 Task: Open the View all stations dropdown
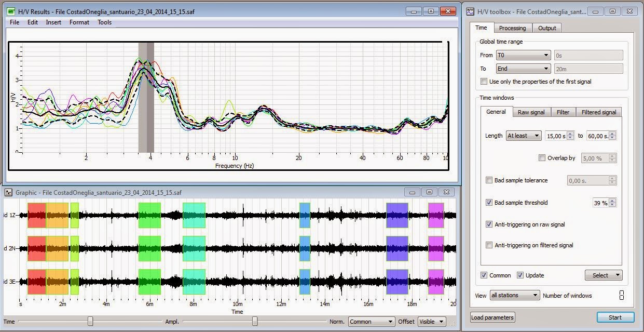click(x=514, y=295)
